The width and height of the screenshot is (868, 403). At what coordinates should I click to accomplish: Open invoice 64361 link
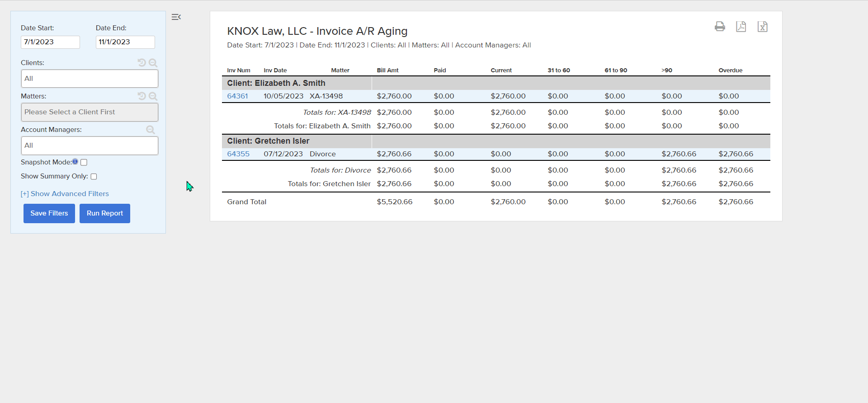(x=237, y=96)
